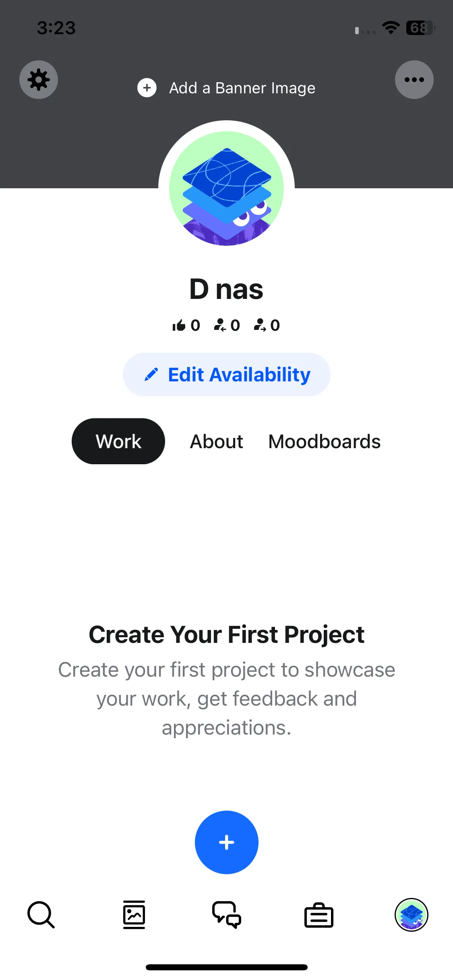Tap the thumbs-up appreciations count
453x980 pixels.
pyautogui.click(x=186, y=325)
